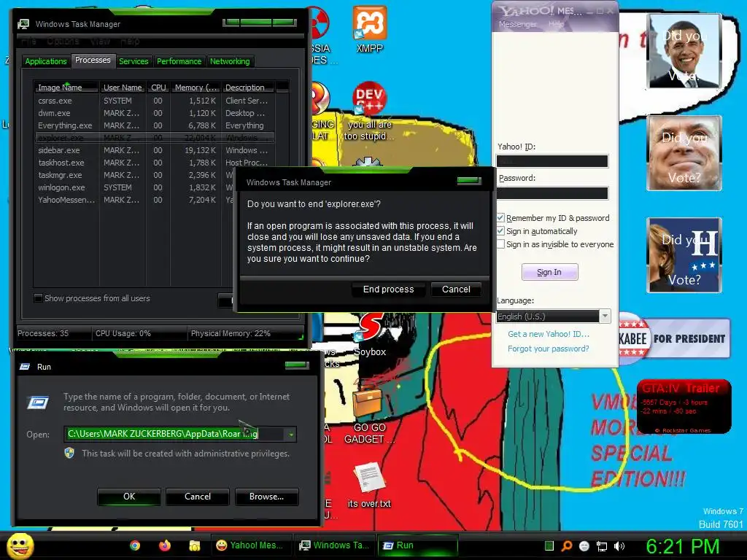Select the Run taskbar button
The width and height of the screenshot is (747, 560).
point(418,545)
